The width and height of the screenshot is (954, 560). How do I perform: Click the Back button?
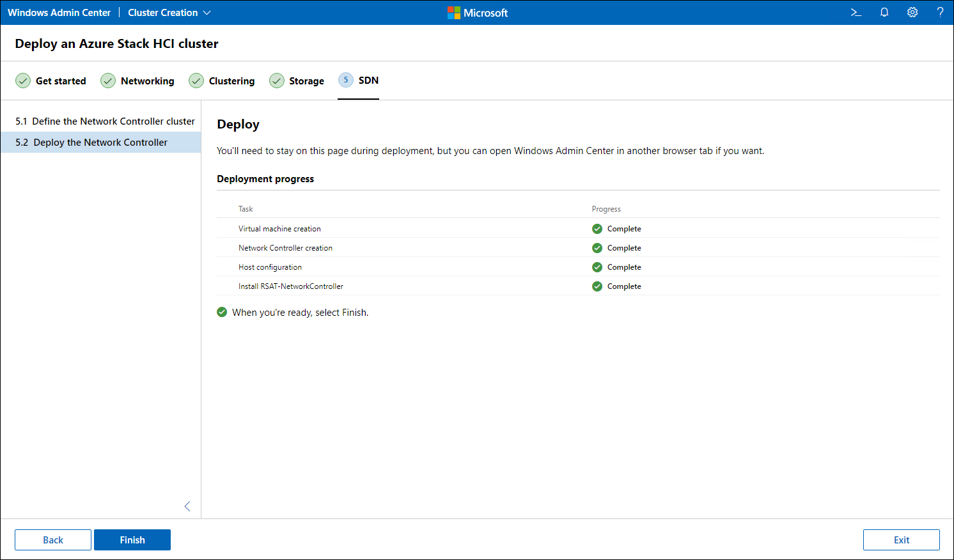coord(53,540)
